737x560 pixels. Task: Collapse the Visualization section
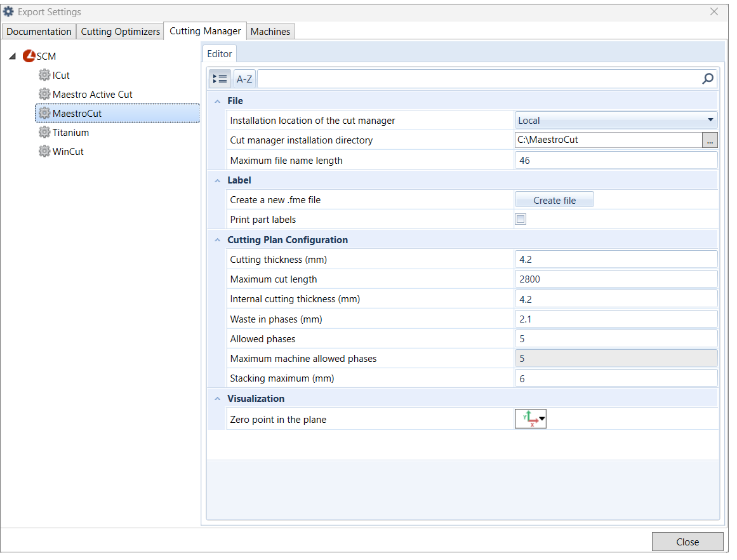[217, 399]
